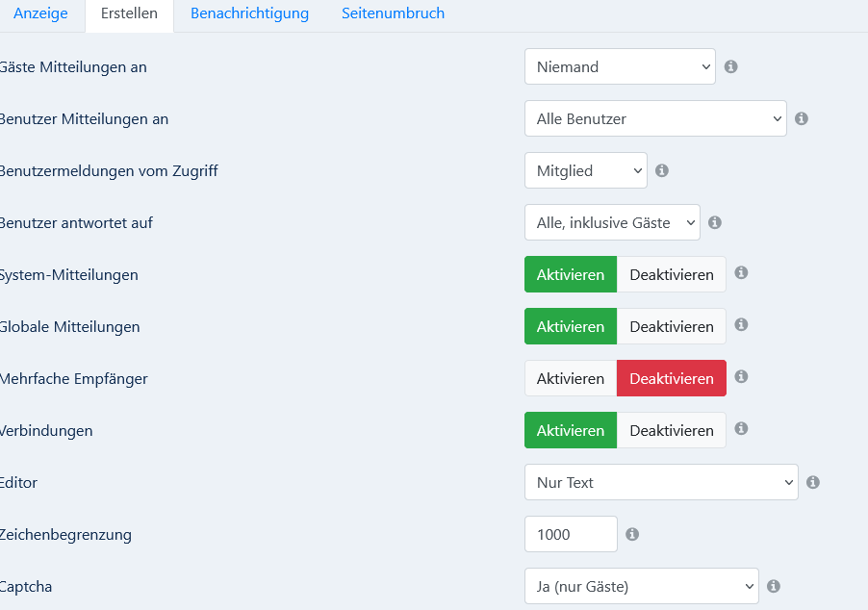Set Globale Mitteilungen to Deaktivieren

(x=671, y=326)
